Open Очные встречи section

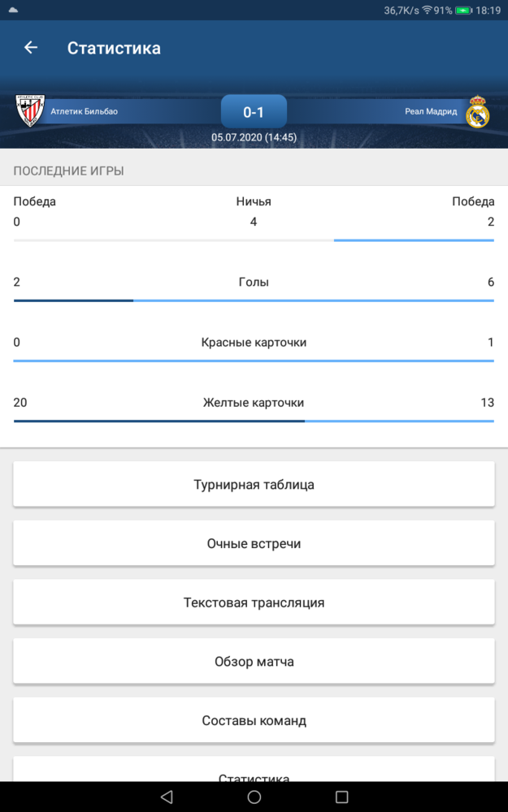point(254,543)
